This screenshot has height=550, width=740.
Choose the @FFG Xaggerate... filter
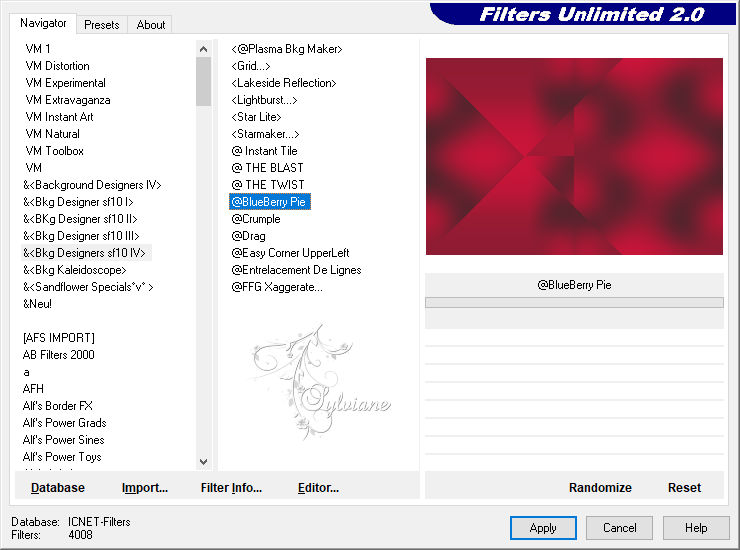tap(278, 287)
